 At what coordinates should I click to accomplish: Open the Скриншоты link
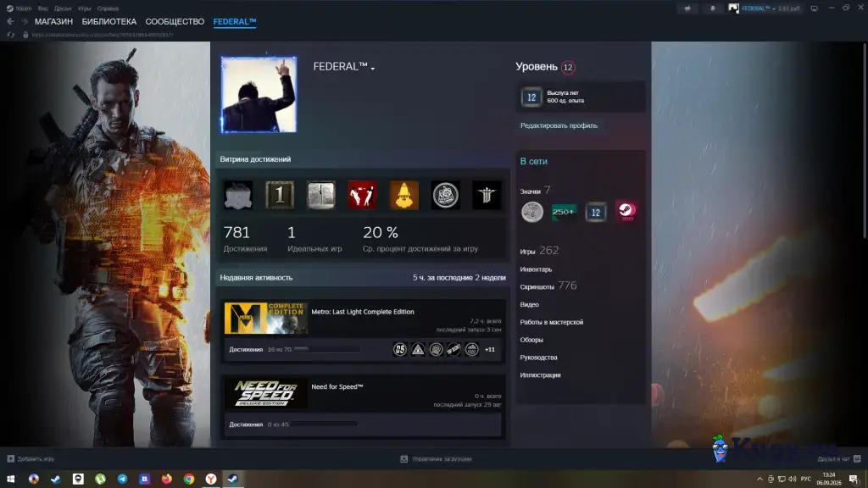[x=537, y=286]
